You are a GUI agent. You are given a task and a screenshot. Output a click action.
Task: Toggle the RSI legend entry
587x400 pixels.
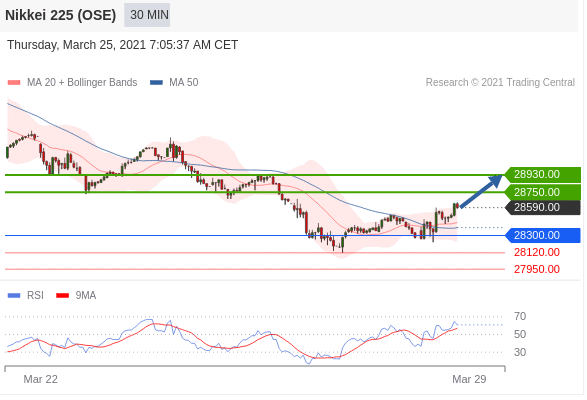(26, 296)
